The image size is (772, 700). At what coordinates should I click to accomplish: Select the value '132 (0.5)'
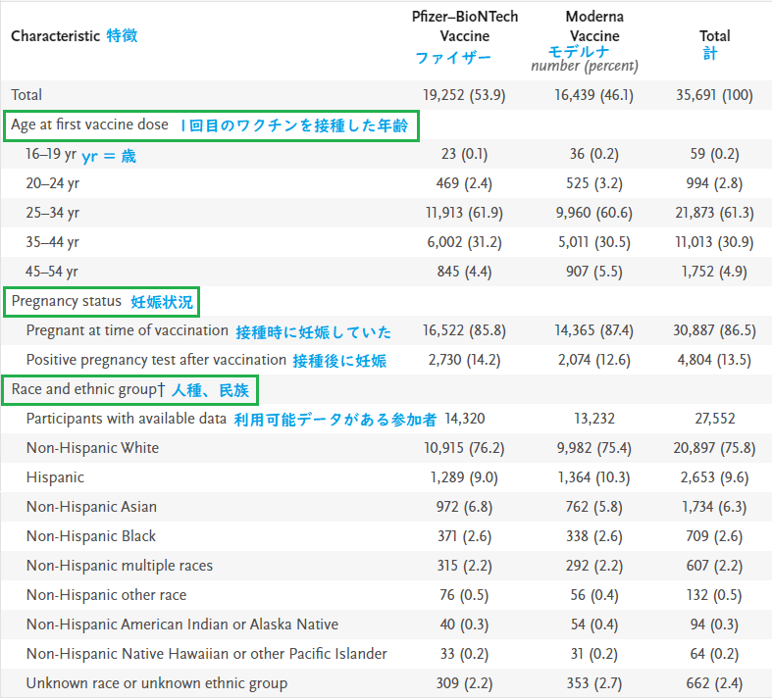(x=714, y=595)
